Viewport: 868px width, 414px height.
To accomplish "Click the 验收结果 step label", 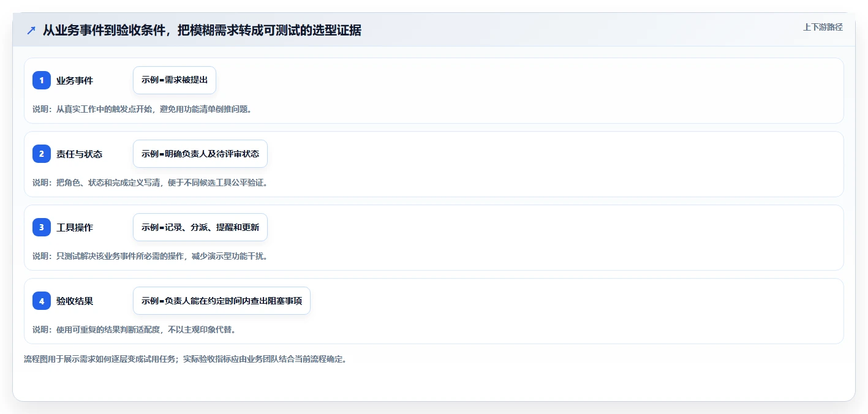I will 75,301.
